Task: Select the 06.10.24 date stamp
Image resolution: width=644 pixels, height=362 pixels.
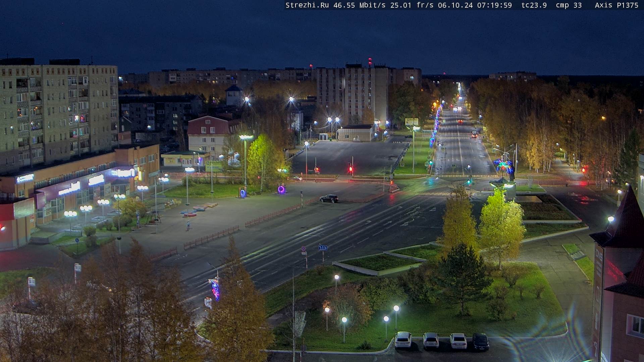Action: 455,5
